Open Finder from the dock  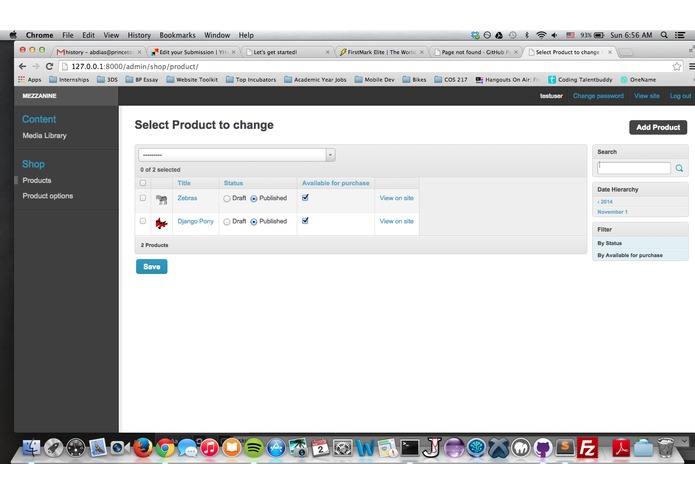31,448
